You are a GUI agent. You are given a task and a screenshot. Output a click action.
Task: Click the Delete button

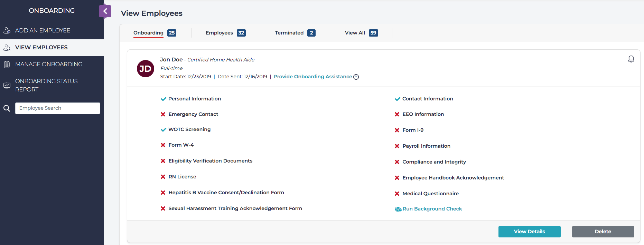tap(603, 232)
